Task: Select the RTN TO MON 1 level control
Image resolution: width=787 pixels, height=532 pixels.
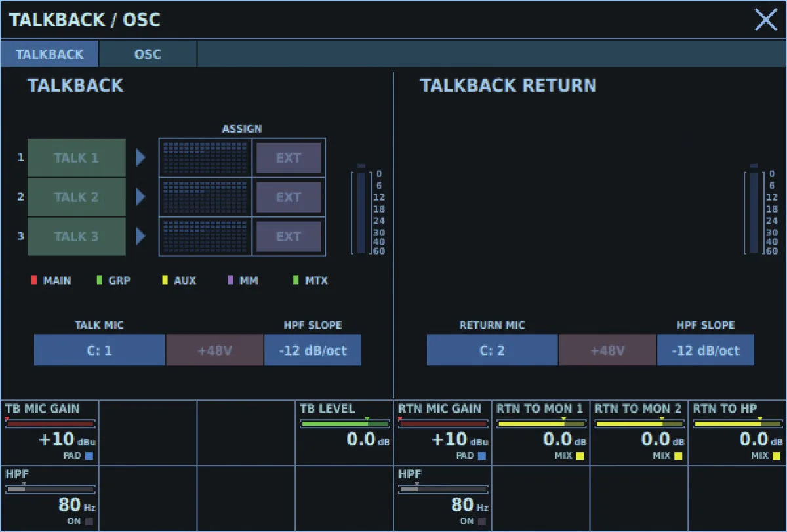Action: 541,433
